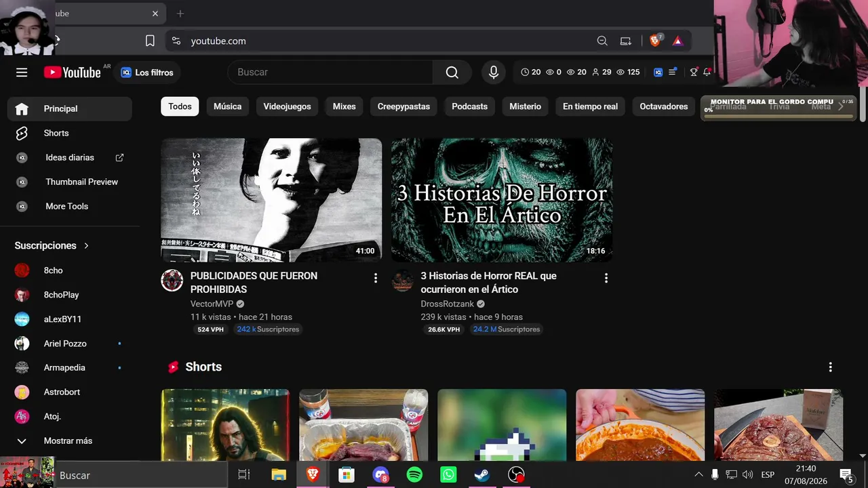868x488 pixels.
Task: Select the Podcasts filter chip
Action: pos(470,106)
